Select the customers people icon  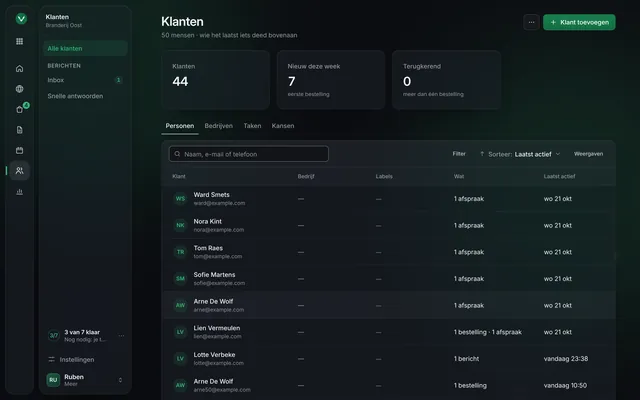pyautogui.click(x=20, y=171)
